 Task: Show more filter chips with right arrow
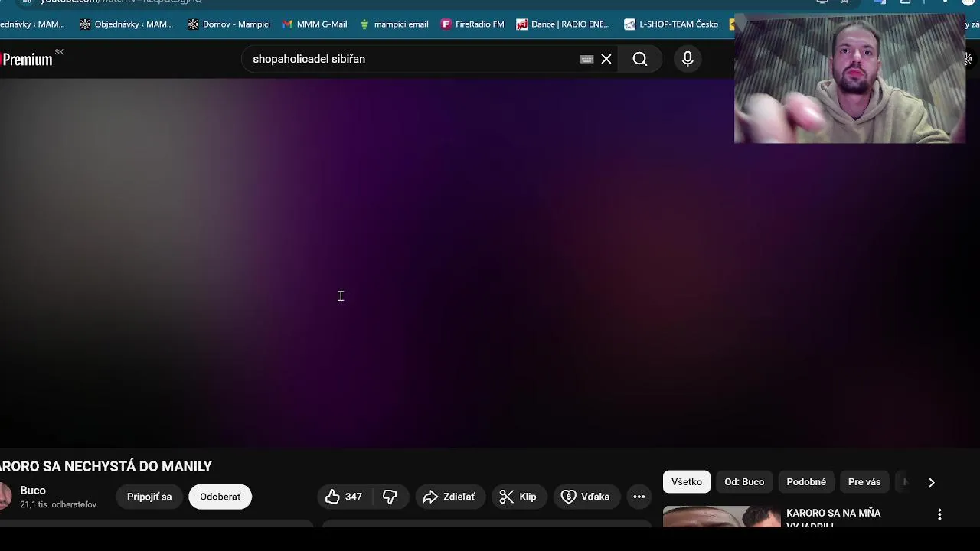tap(931, 482)
